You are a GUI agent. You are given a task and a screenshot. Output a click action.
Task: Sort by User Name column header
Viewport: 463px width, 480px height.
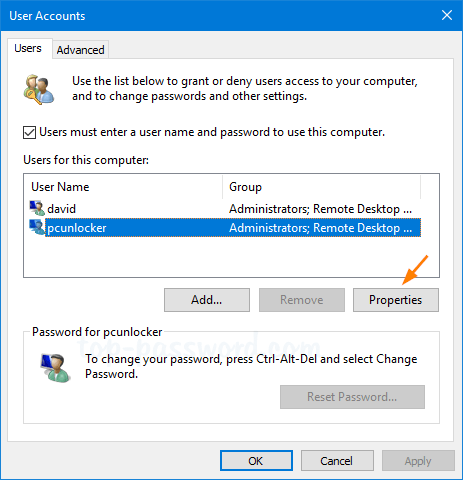pos(123,187)
